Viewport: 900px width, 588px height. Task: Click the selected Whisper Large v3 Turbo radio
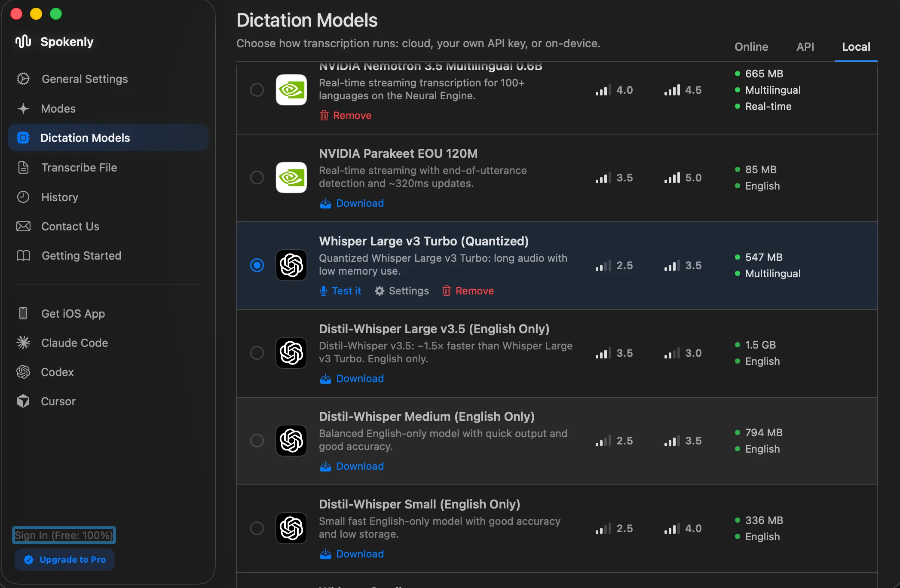click(257, 265)
